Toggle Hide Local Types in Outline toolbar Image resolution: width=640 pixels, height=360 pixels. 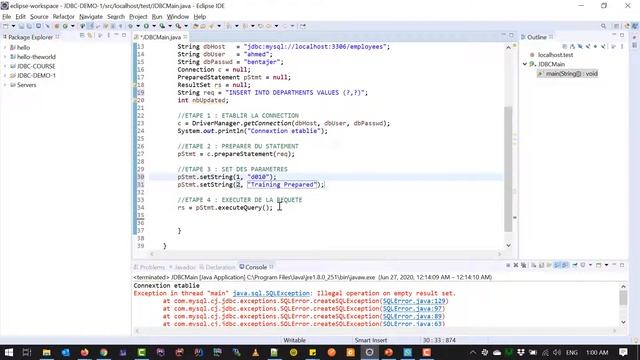click(603, 47)
